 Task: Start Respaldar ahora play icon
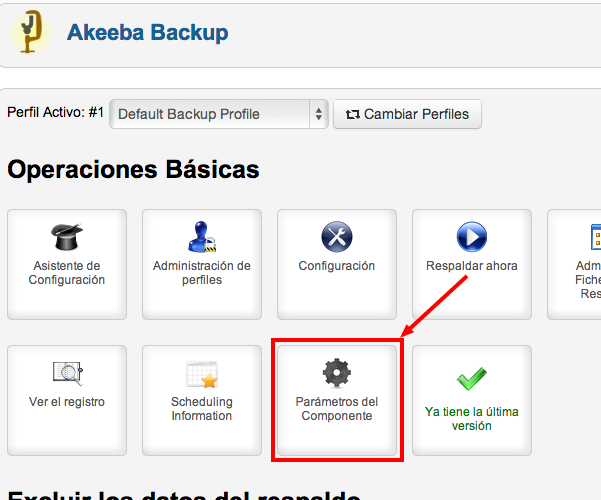472,237
